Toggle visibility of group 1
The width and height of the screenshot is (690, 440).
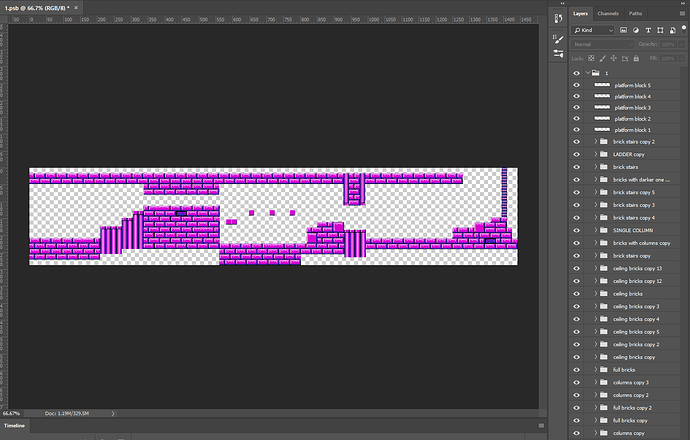[576, 73]
